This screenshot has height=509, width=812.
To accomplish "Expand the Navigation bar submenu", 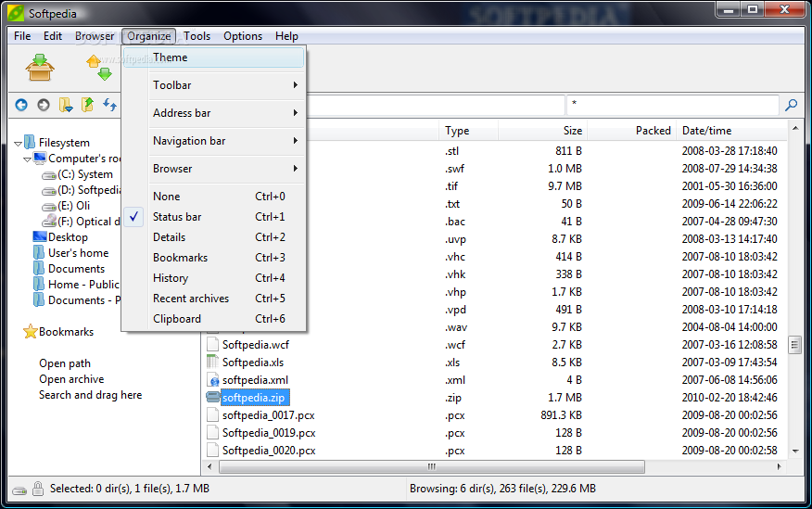I will click(x=214, y=141).
